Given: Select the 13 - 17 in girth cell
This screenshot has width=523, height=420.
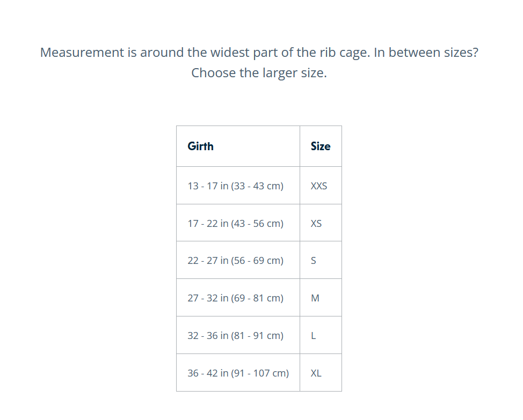Looking at the screenshot, I should coord(238,186).
